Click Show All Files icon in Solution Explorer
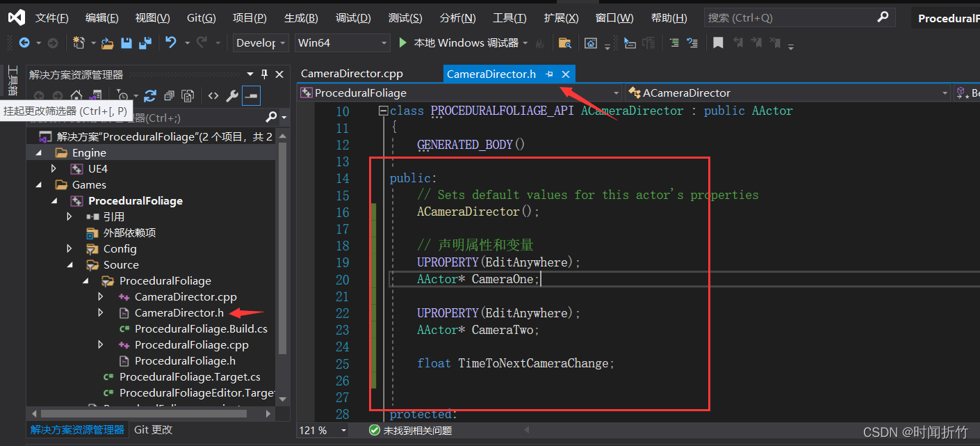 tap(188, 95)
